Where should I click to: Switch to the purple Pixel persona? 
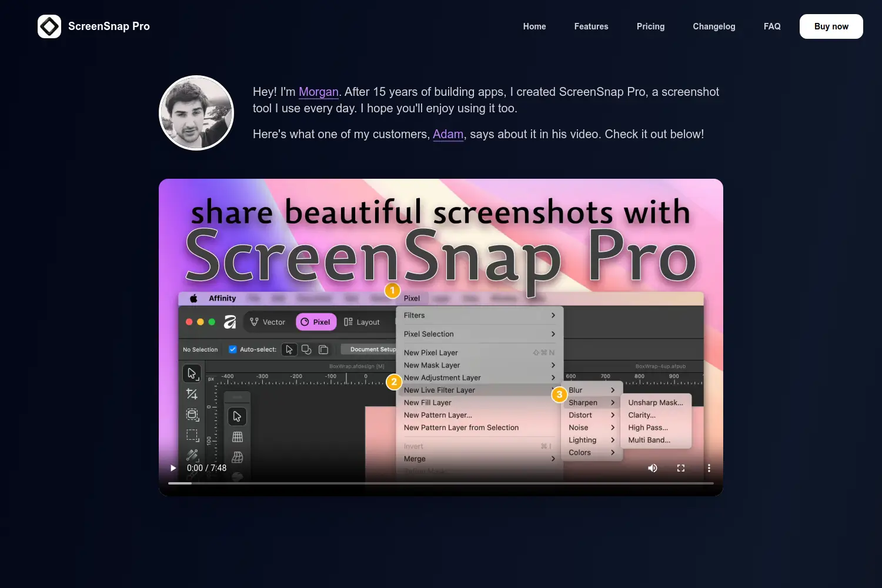(316, 322)
